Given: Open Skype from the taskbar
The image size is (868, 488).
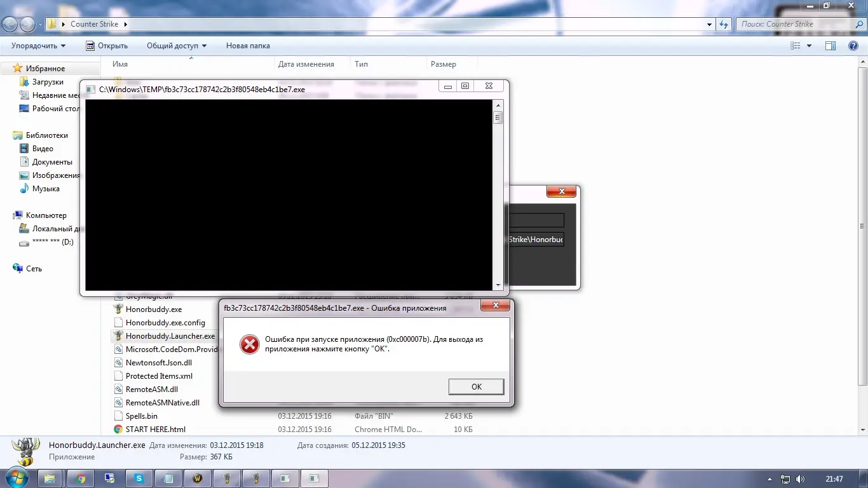Looking at the screenshot, I should pyautogui.click(x=139, y=478).
